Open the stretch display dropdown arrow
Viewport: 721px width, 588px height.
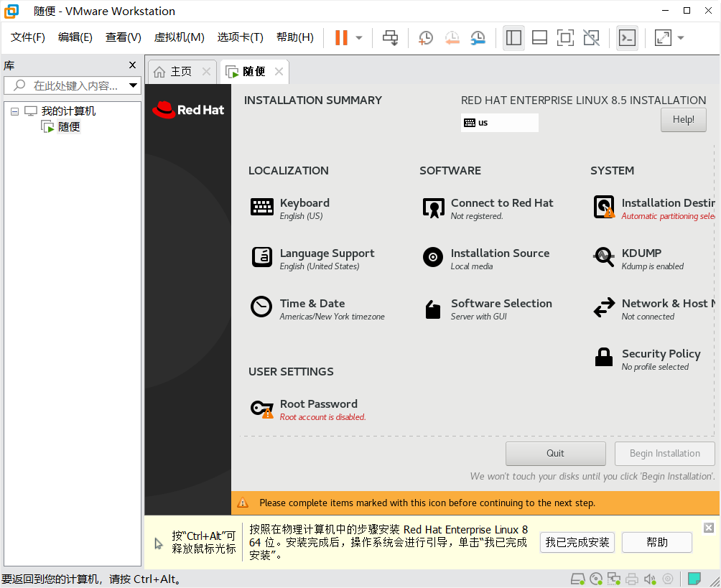pyautogui.click(x=681, y=38)
